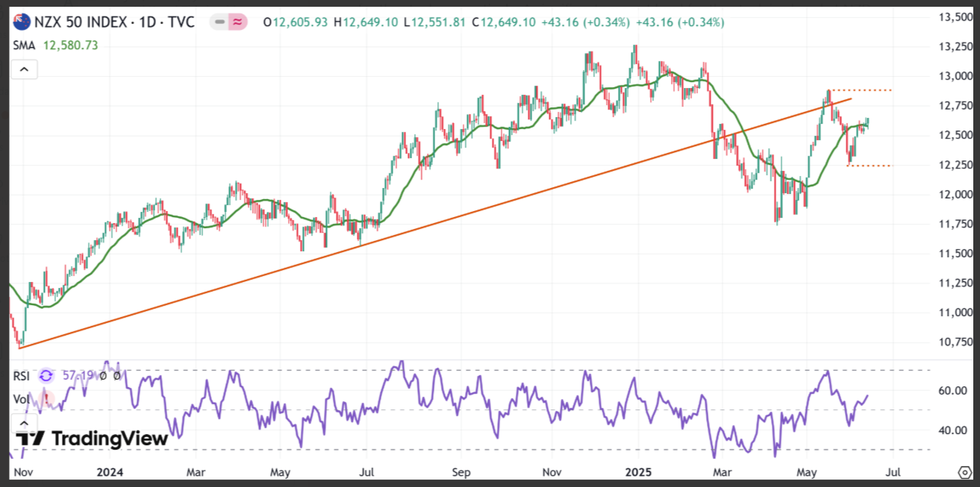Click the Sep time axis label
Viewport: 980px width, 487px height.
click(x=462, y=472)
